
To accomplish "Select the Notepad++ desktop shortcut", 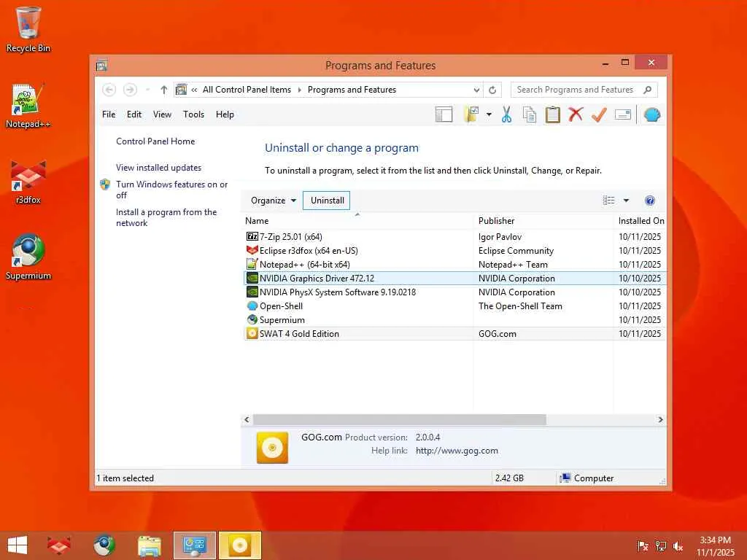I will pos(28,106).
